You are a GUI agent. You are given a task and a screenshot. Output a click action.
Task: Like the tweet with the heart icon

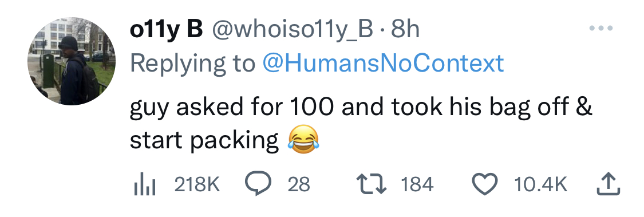(x=486, y=184)
